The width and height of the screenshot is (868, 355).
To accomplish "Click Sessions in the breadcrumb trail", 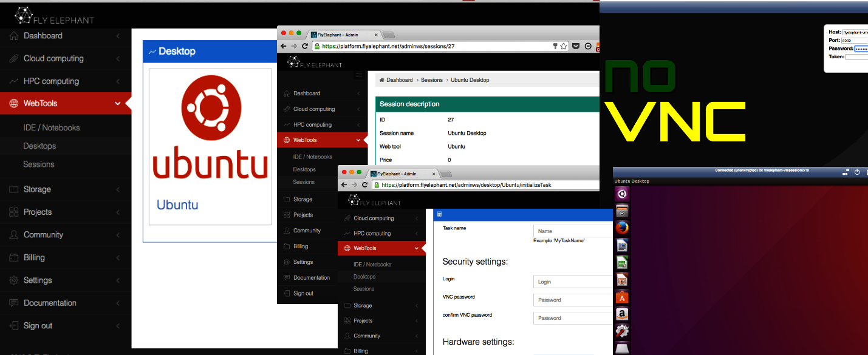I will [x=432, y=80].
